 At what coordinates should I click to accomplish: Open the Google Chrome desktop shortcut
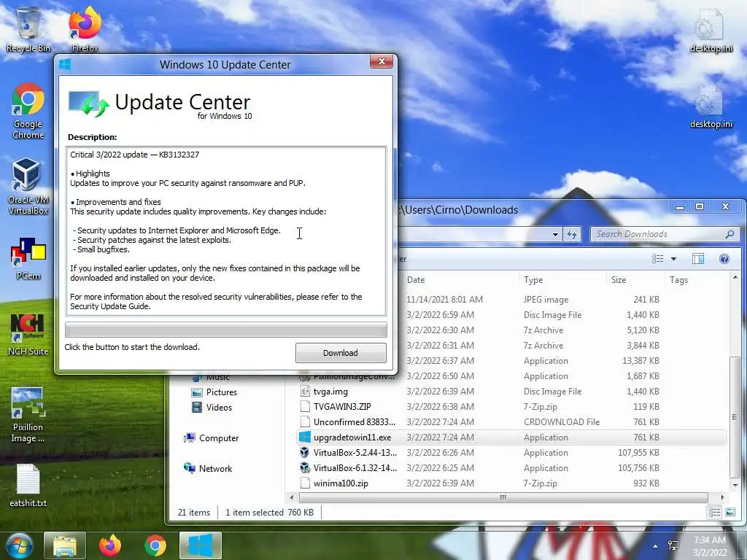point(28,111)
